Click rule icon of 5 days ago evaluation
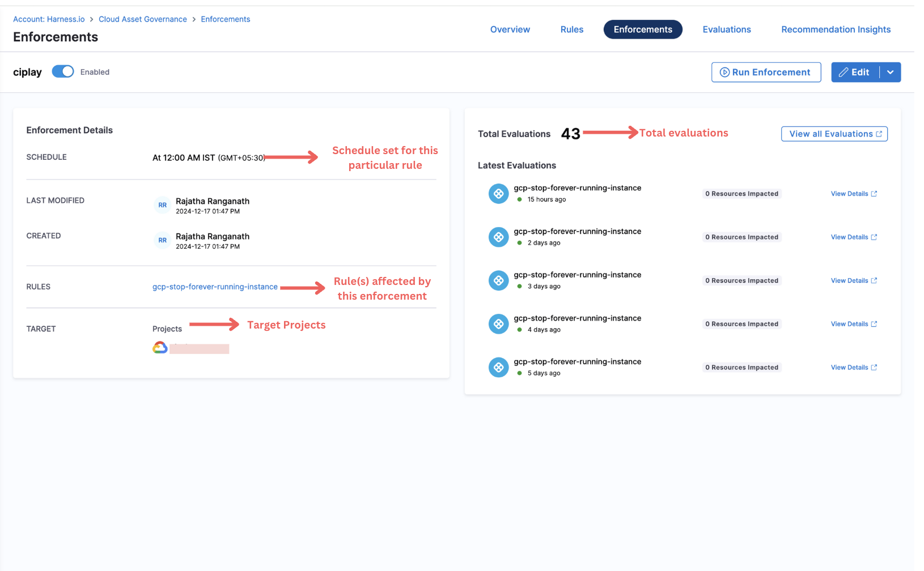 point(498,367)
